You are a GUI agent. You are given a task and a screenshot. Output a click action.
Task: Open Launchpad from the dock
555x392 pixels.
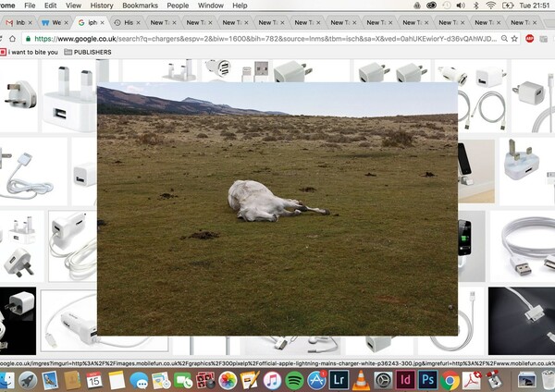[x=28, y=380]
